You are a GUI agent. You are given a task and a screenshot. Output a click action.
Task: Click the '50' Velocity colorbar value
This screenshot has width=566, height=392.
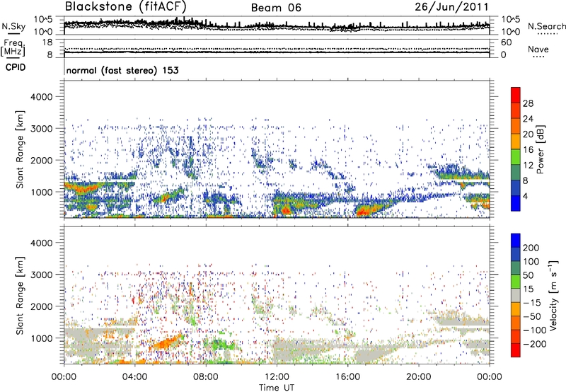(x=529, y=275)
